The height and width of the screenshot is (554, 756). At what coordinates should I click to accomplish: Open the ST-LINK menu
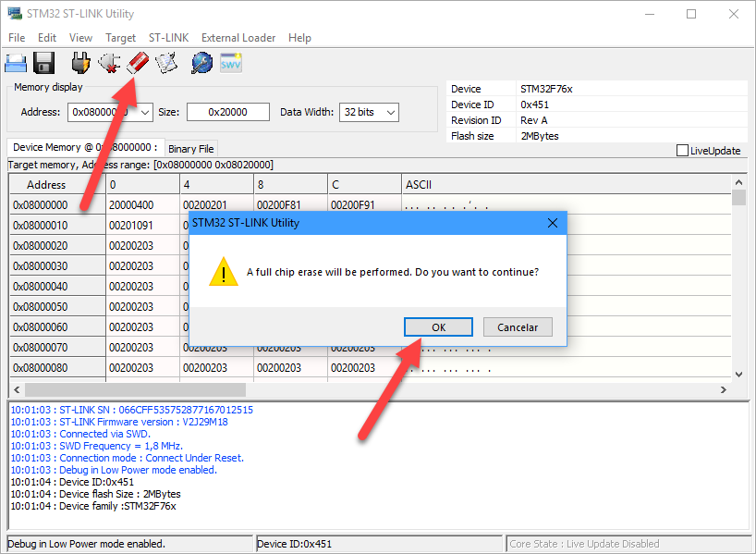(x=169, y=38)
